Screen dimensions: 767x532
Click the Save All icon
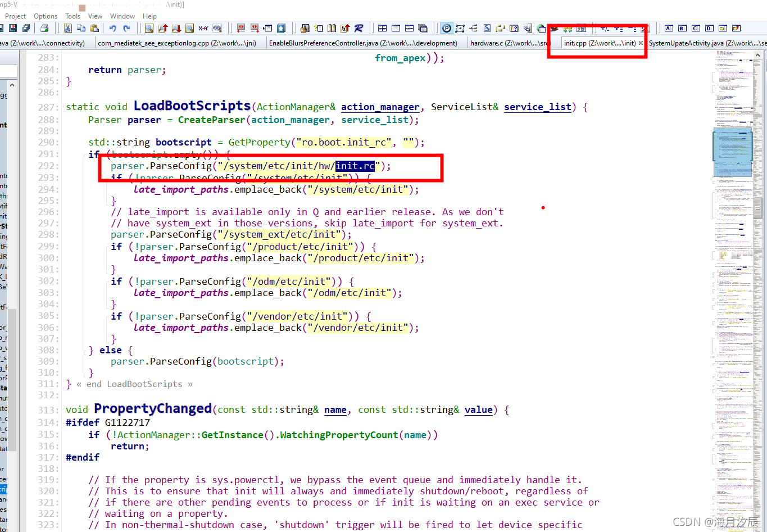click(x=26, y=28)
